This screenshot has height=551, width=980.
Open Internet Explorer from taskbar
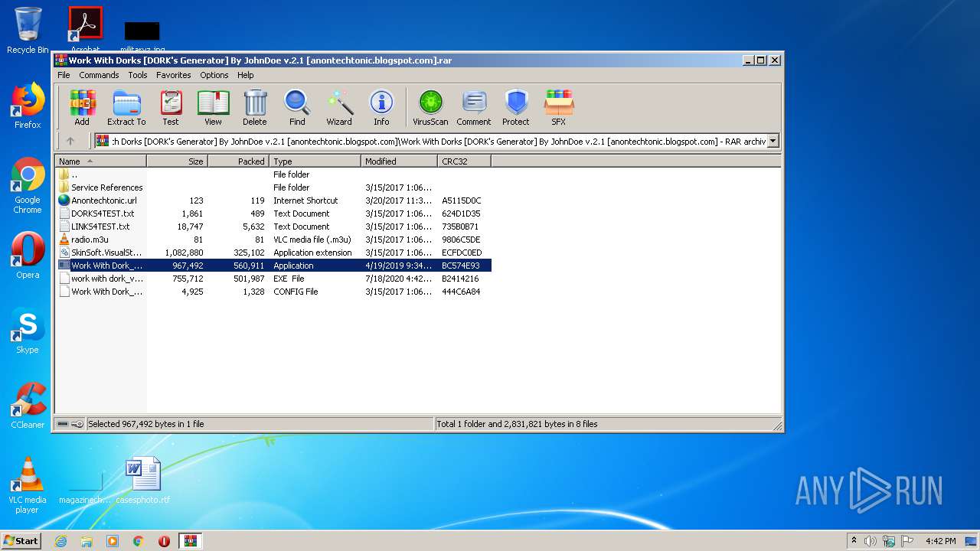[60, 541]
